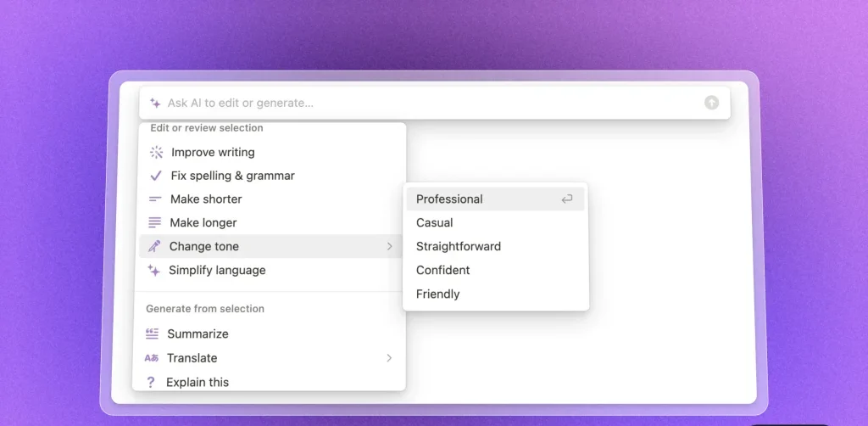Click the Explain this question mark icon

[x=151, y=382]
